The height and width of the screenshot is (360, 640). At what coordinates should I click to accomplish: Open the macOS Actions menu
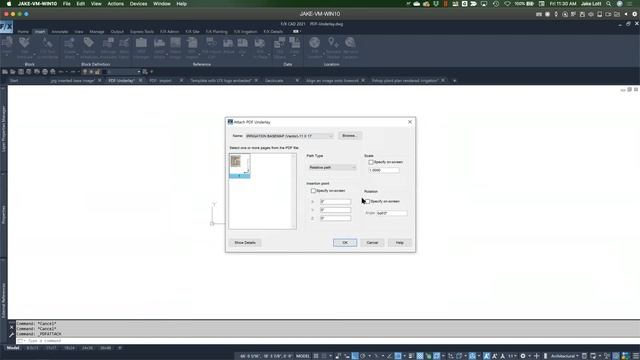(116, 4)
